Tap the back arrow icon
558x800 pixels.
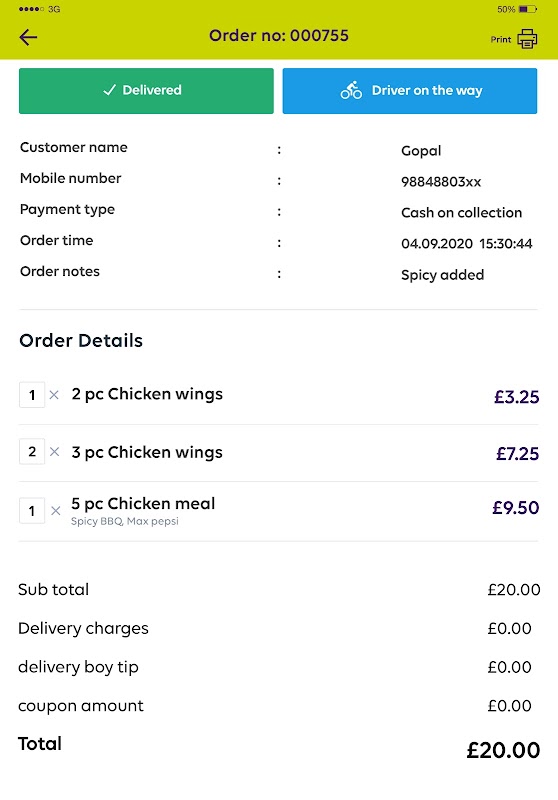click(x=28, y=37)
